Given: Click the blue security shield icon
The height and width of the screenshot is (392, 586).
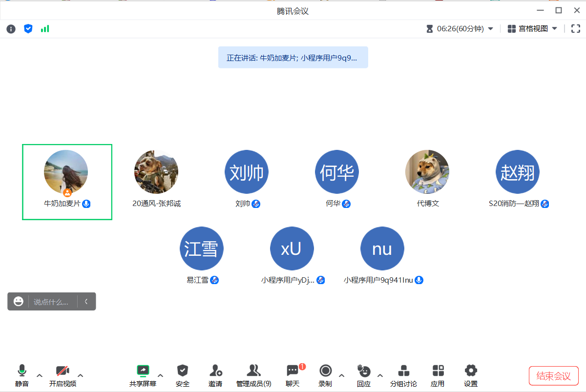Looking at the screenshot, I should [x=28, y=29].
